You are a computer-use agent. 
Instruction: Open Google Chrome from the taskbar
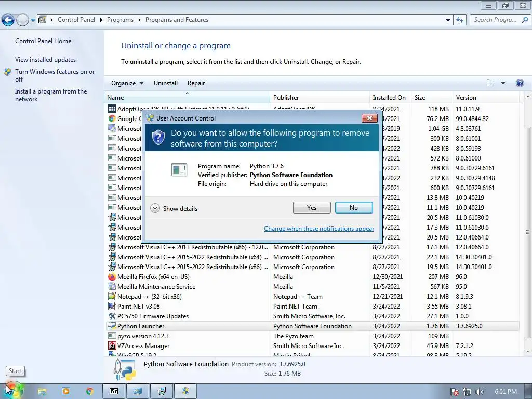click(x=89, y=392)
